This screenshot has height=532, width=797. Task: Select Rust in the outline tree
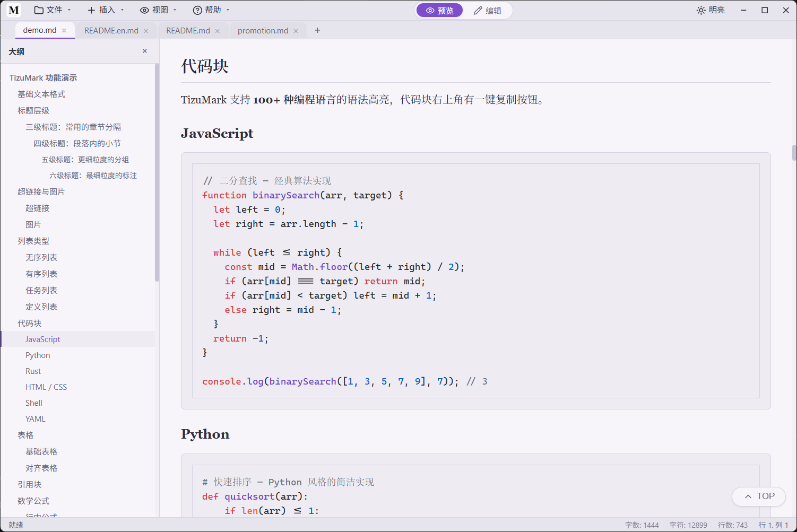(33, 371)
